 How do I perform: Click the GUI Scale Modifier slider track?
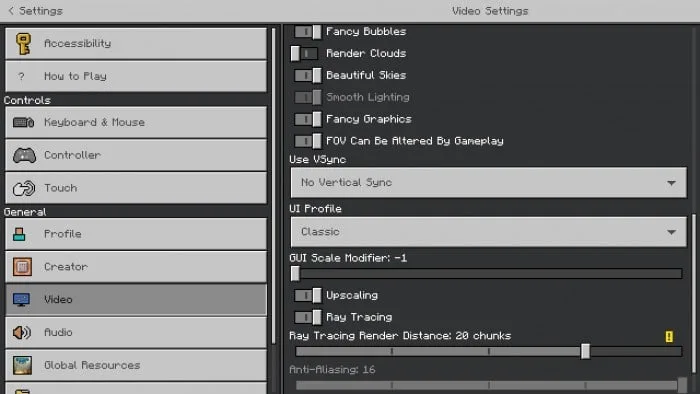488,274
